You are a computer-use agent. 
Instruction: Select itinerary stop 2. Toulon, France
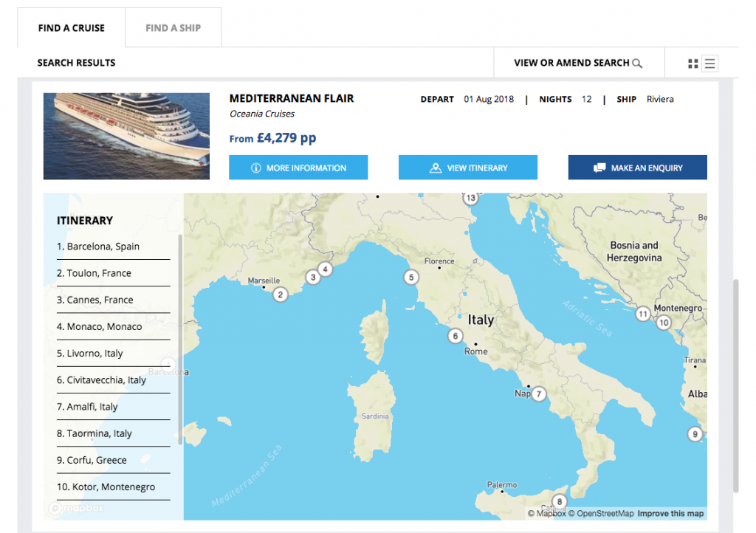coord(113,273)
